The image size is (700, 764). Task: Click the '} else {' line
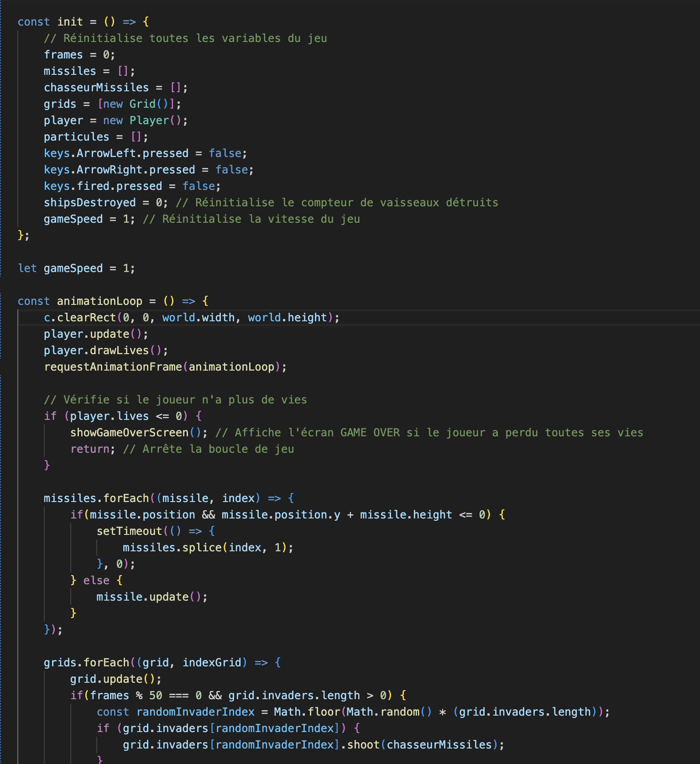(x=96, y=581)
